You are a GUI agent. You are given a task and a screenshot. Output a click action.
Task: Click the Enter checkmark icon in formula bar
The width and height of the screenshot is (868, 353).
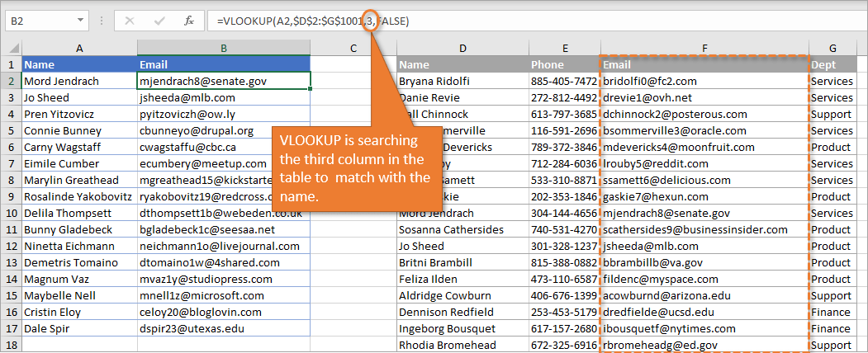coord(159,21)
